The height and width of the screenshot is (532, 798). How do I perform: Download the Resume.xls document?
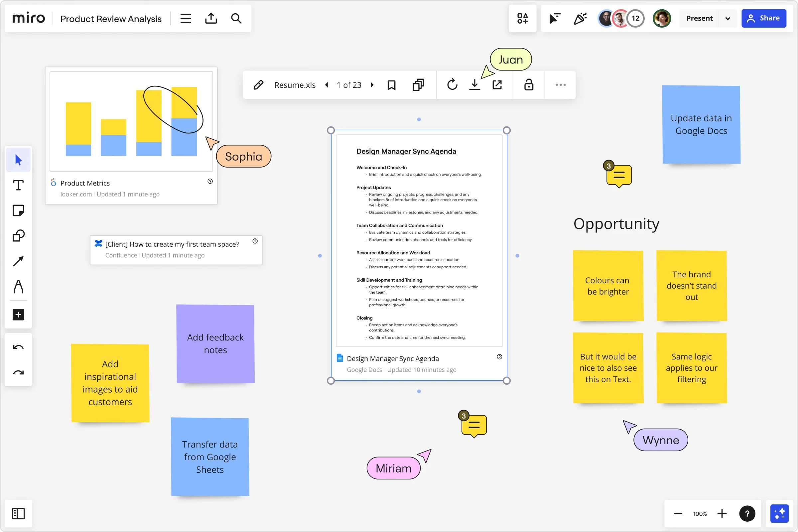point(474,85)
